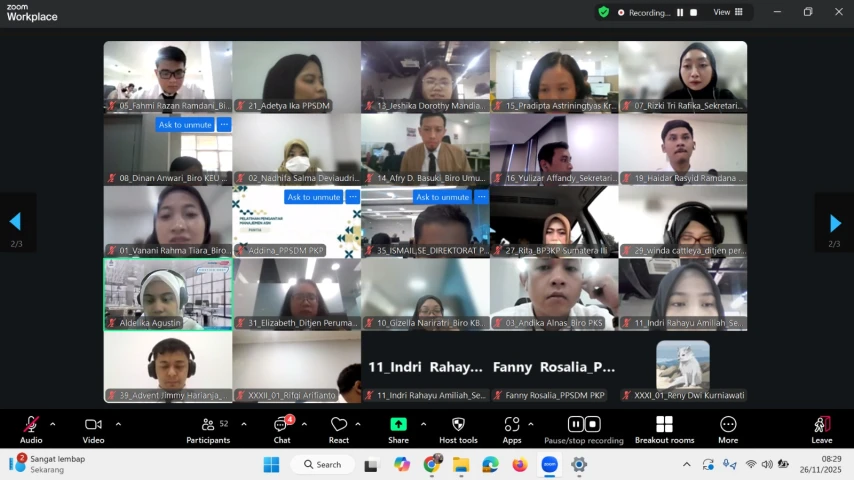Open File Explorer from the taskbar

[x=461, y=465]
